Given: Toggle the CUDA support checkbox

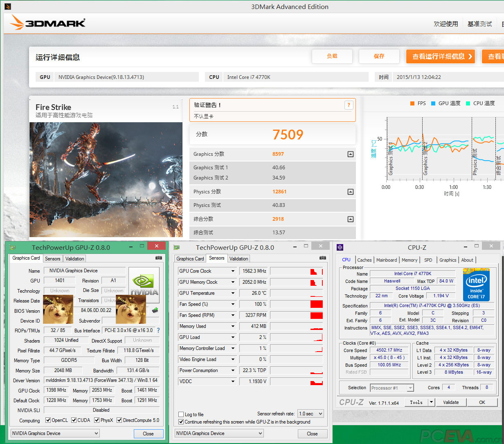Looking at the screenshot, I should click(x=75, y=420).
